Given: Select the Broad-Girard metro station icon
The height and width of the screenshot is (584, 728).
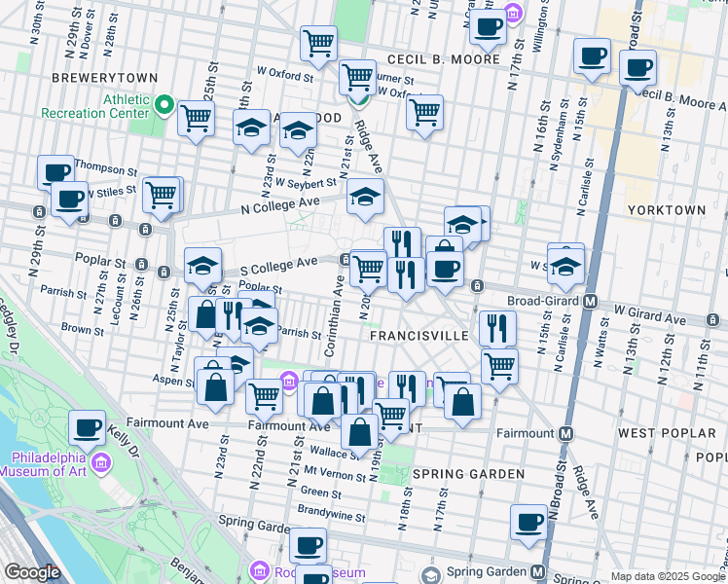Looking at the screenshot, I should (x=590, y=302).
